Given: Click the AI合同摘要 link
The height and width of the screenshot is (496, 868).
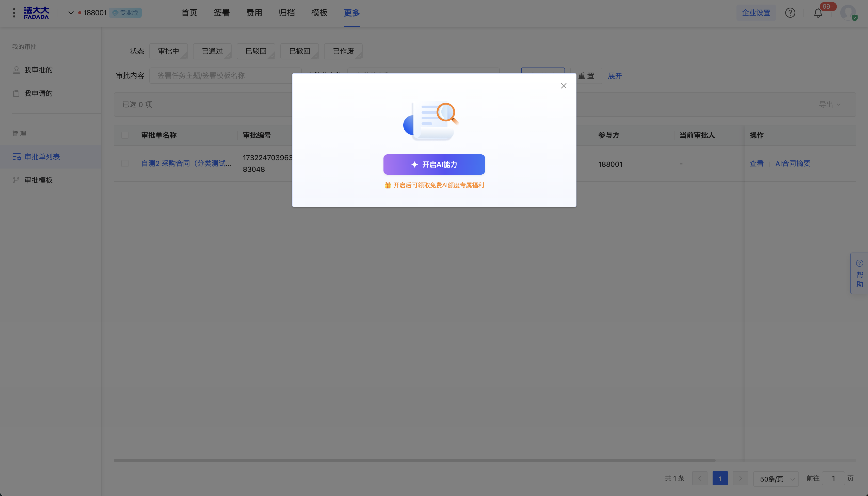Looking at the screenshot, I should (x=793, y=163).
